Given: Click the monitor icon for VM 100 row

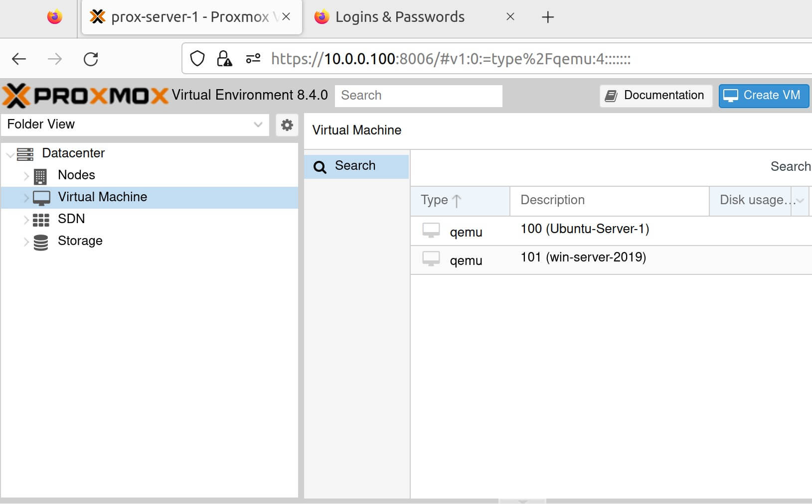Looking at the screenshot, I should point(431,230).
